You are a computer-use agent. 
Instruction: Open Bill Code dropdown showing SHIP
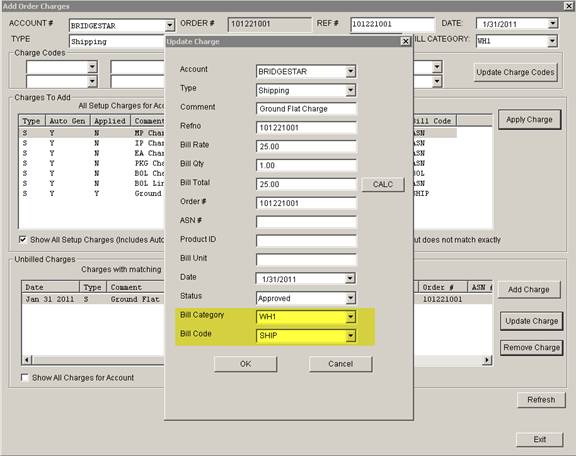pyautogui.click(x=350, y=335)
